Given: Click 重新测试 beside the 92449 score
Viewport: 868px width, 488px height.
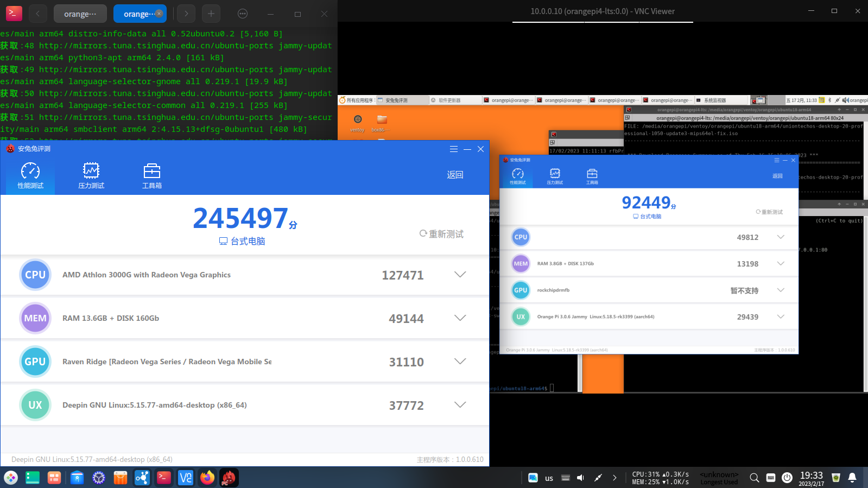Looking at the screenshot, I should [x=769, y=212].
